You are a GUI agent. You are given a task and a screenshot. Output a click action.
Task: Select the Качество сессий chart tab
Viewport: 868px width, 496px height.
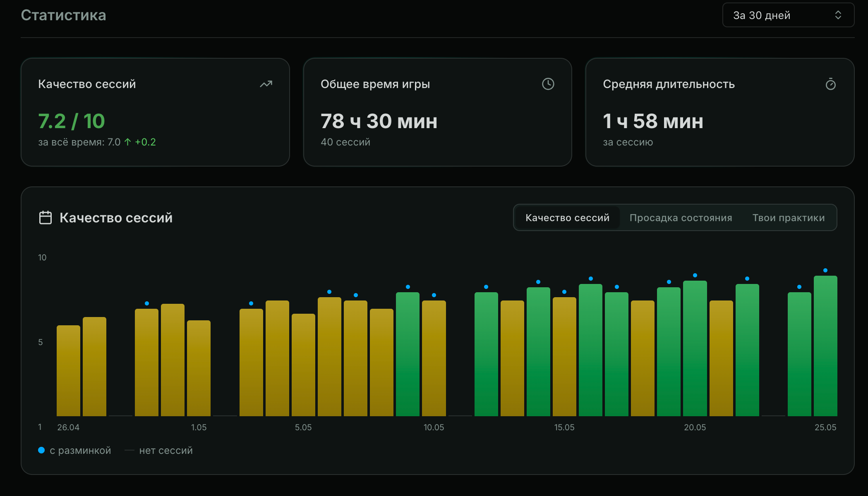567,218
